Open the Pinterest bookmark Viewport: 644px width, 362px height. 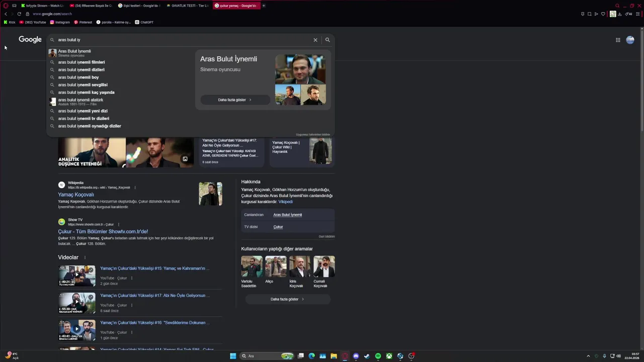coord(83,22)
